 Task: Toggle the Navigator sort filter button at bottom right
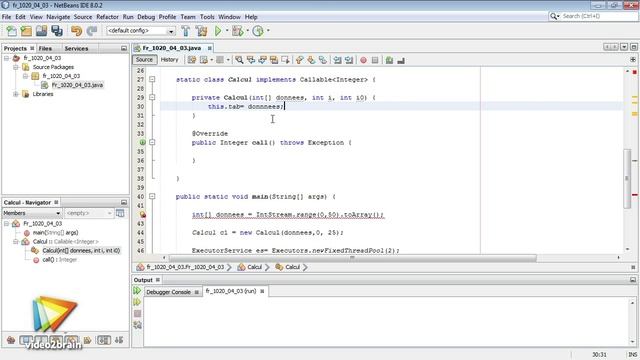coord(119,340)
